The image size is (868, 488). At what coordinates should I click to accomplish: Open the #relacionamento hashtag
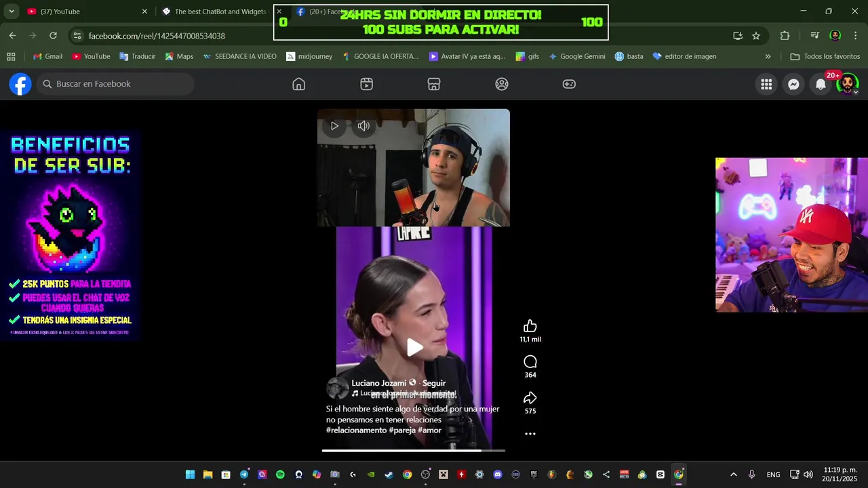coord(356,430)
